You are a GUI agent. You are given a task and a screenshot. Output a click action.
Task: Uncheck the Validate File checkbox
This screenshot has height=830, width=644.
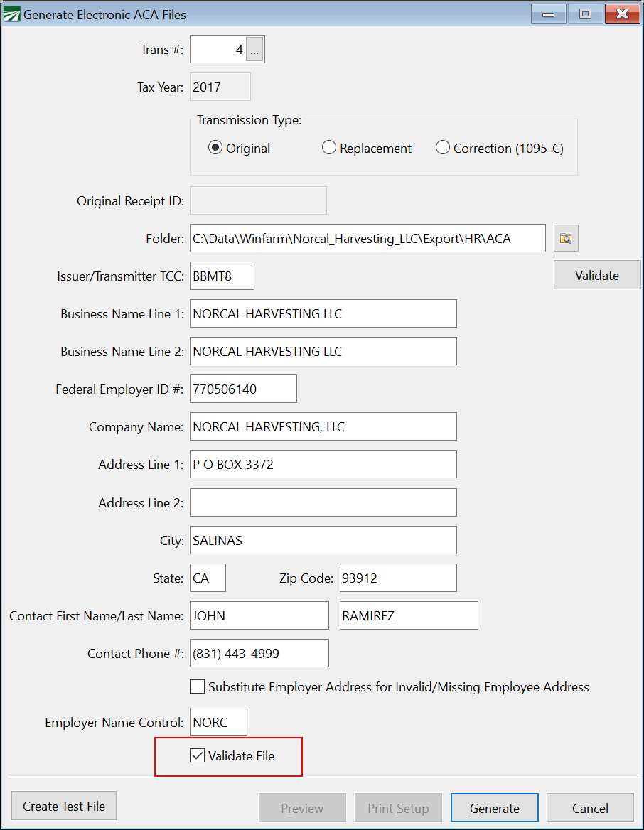198,755
